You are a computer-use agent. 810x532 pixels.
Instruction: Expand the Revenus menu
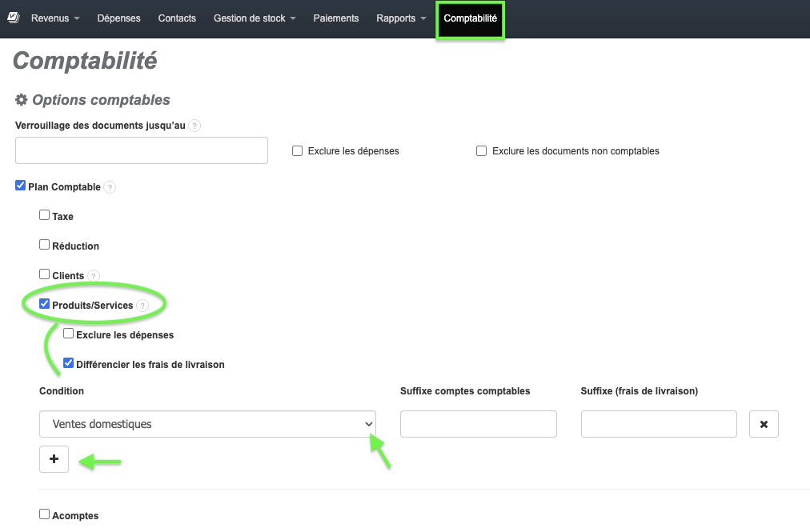point(54,18)
